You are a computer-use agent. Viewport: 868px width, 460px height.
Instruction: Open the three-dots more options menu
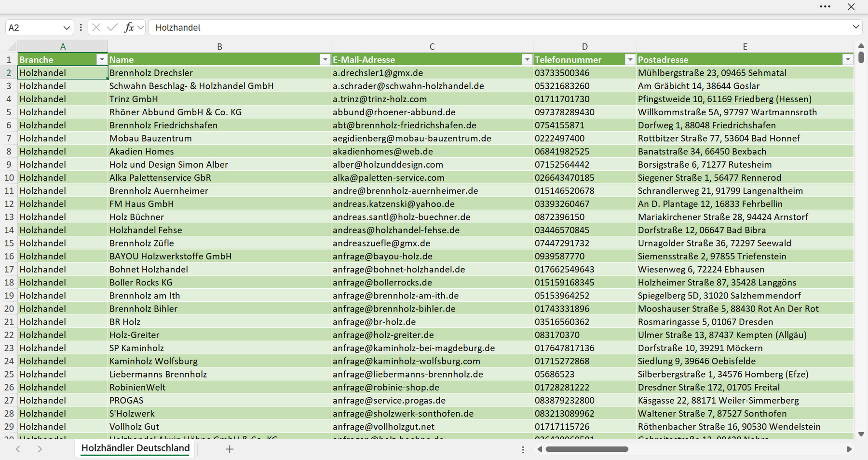click(x=825, y=7)
